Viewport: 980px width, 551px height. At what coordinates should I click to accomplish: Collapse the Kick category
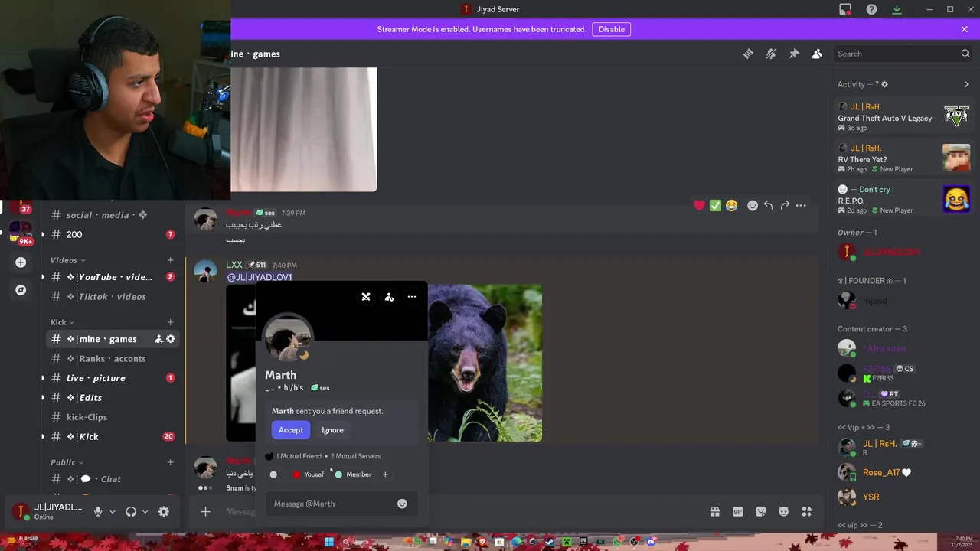click(62, 322)
